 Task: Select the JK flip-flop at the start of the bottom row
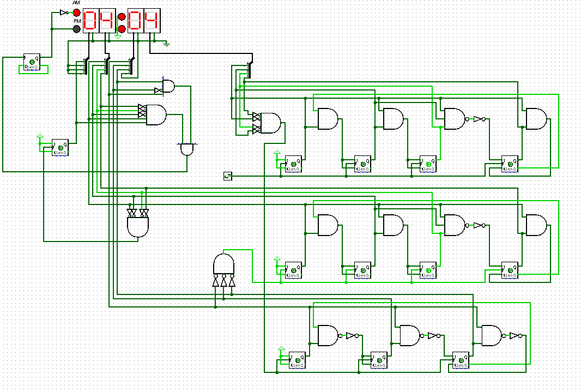[297, 360]
